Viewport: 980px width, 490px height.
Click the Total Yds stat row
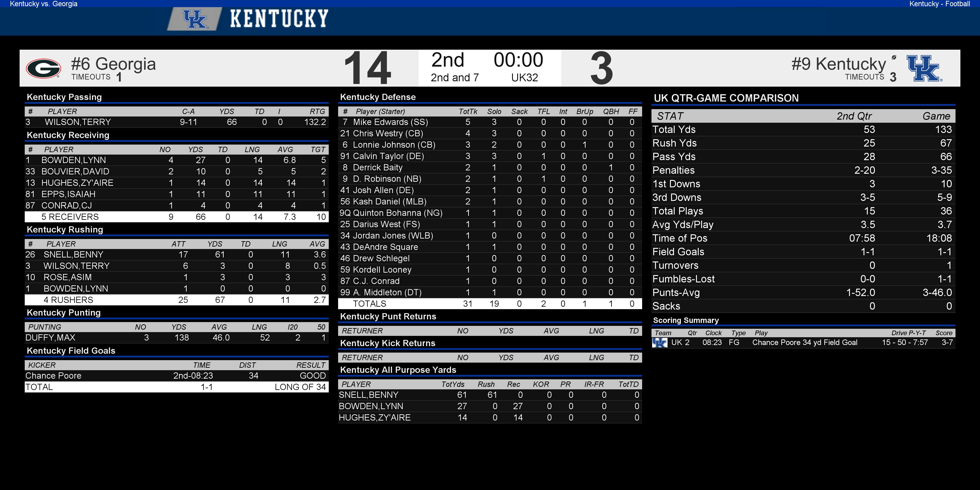[x=803, y=130]
